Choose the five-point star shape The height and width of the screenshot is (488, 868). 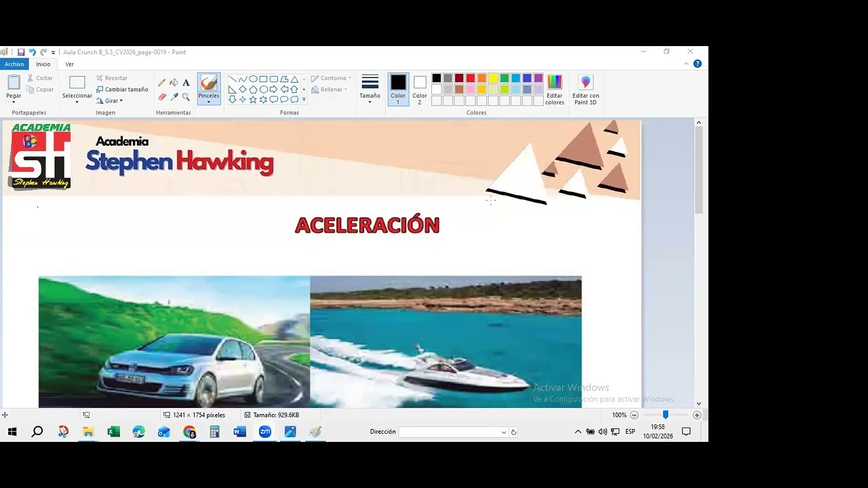(253, 100)
